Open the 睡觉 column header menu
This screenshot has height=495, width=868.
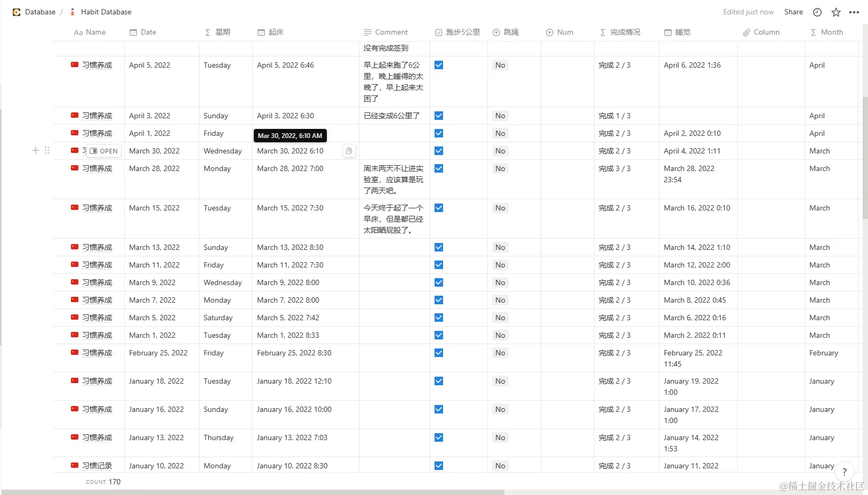pos(678,33)
